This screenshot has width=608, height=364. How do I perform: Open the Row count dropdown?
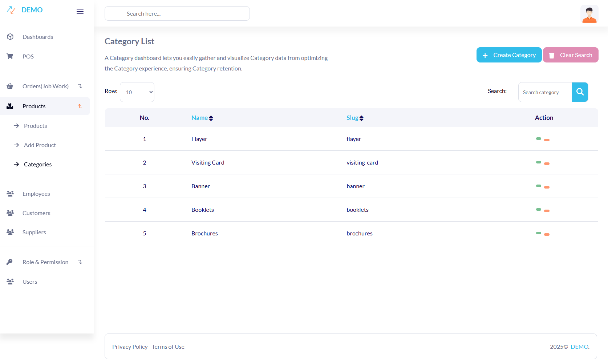point(137,92)
